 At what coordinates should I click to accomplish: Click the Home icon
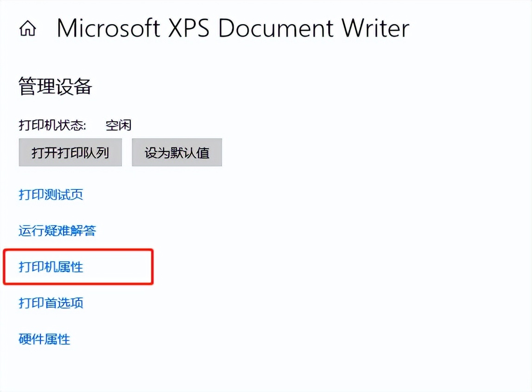[28, 29]
